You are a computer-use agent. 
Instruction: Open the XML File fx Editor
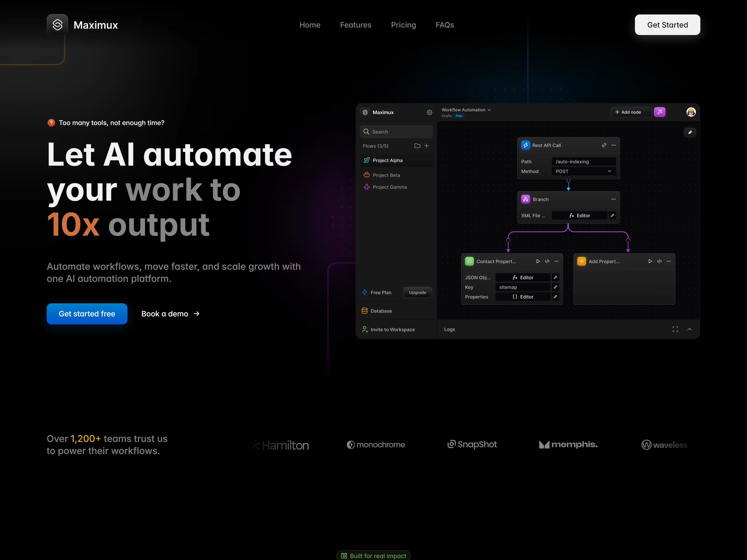coord(579,215)
